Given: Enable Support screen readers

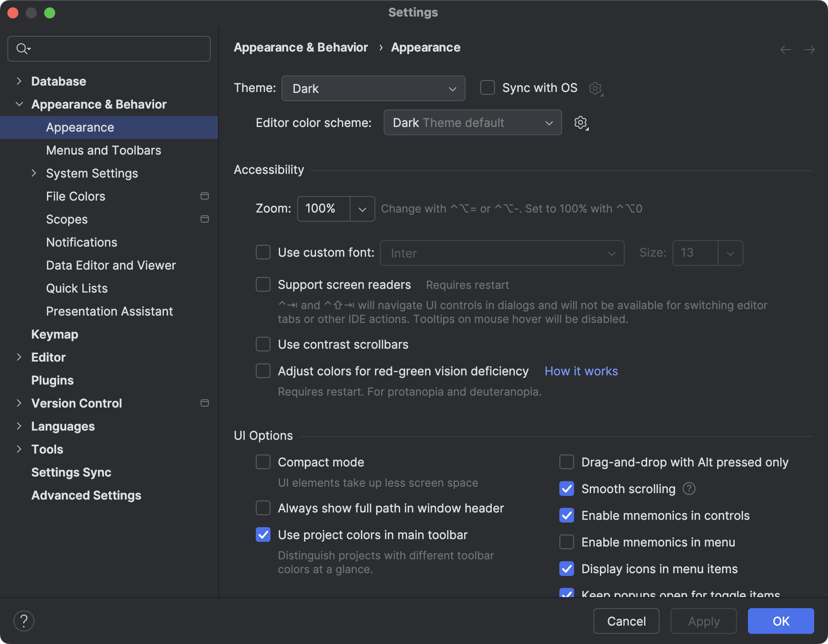Looking at the screenshot, I should pyautogui.click(x=263, y=284).
